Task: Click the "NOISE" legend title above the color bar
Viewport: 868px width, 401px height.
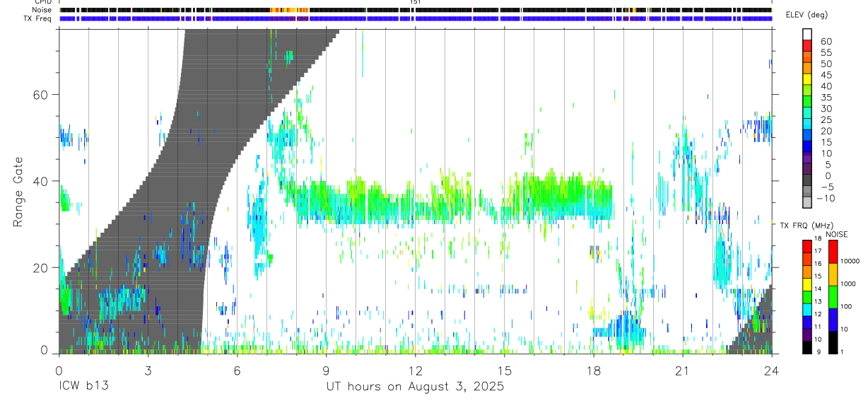Action: [836, 234]
